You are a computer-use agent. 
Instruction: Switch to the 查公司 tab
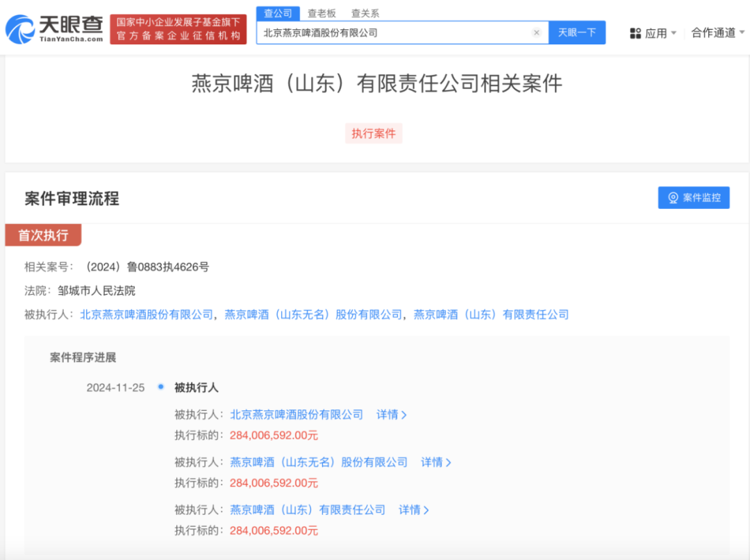tap(278, 13)
